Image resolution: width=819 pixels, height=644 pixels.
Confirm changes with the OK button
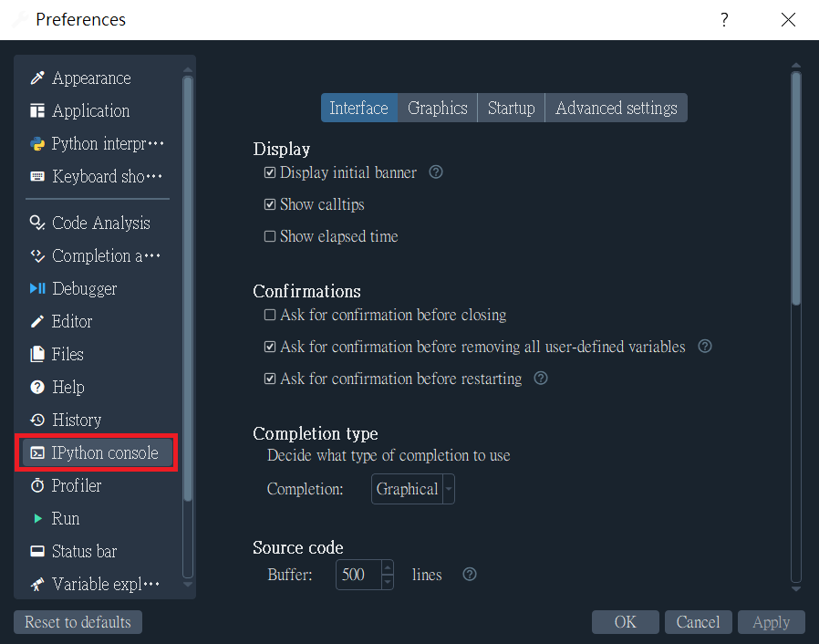coord(626,622)
